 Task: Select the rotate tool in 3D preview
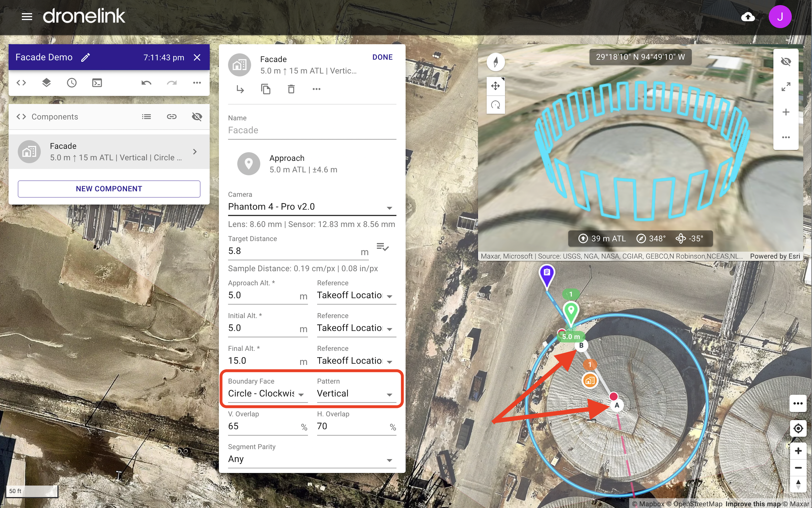click(496, 105)
